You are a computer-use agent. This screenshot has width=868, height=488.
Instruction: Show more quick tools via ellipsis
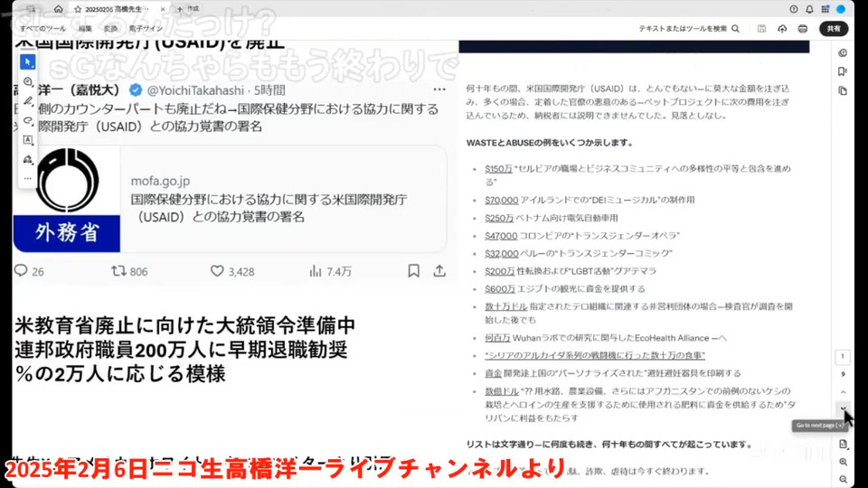(28, 178)
